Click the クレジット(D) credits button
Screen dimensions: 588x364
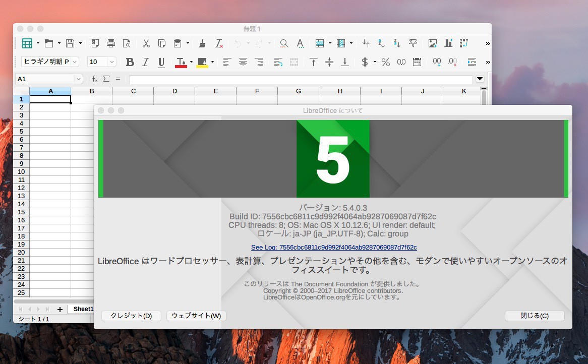coord(131,316)
